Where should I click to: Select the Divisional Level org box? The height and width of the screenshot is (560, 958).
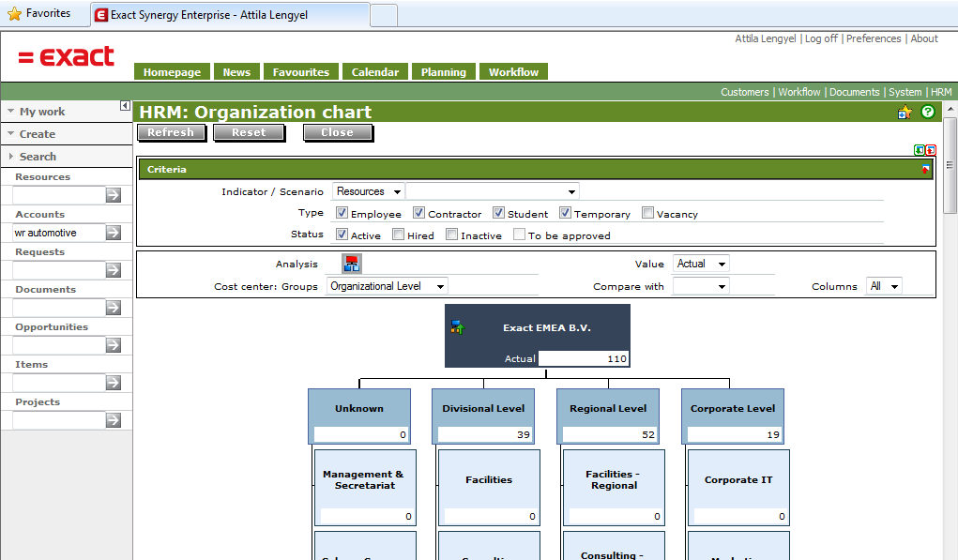[x=483, y=416]
